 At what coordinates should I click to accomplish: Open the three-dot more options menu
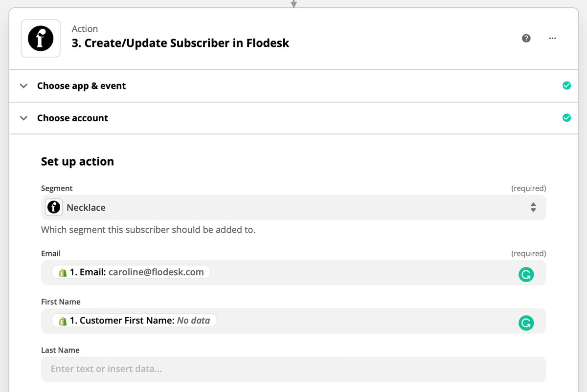tap(552, 38)
